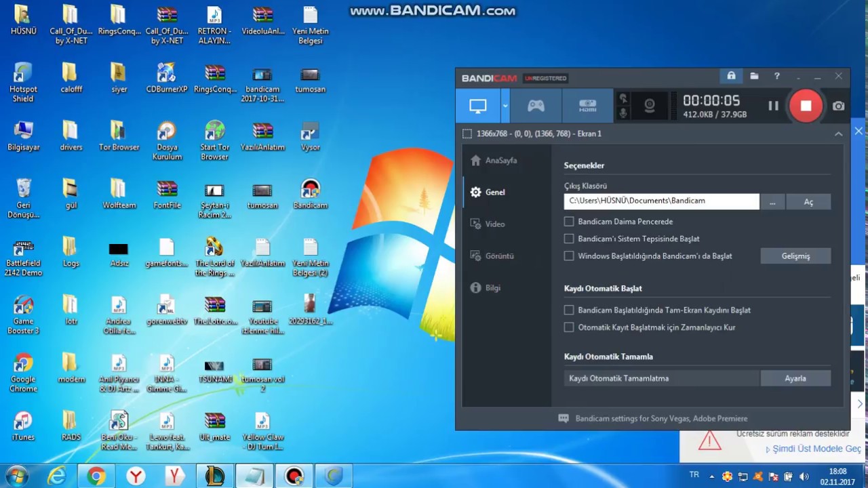This screenshot has height=488, width=868.
Task: Open Windows Start menu
Action: click(16, 476)
